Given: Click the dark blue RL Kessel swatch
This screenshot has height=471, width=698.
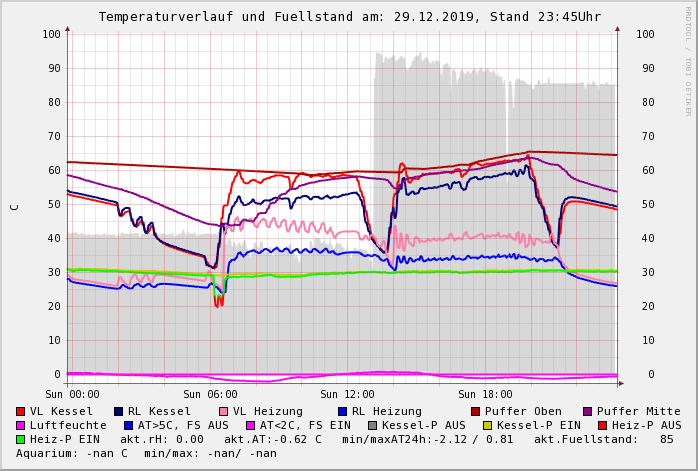Looking at the screenshot, I should 119,411.
